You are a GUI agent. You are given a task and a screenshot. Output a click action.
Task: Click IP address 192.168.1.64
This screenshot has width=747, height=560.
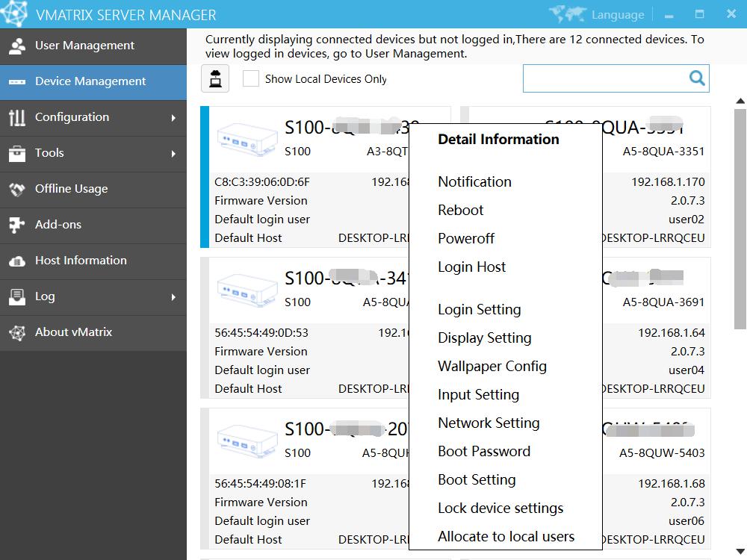pos(672,333)
